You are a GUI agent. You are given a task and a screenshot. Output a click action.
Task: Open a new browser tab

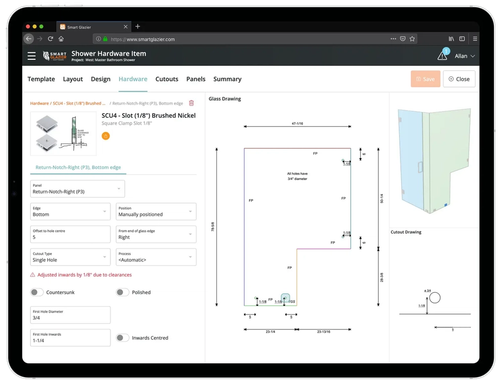tap(138, 26)
